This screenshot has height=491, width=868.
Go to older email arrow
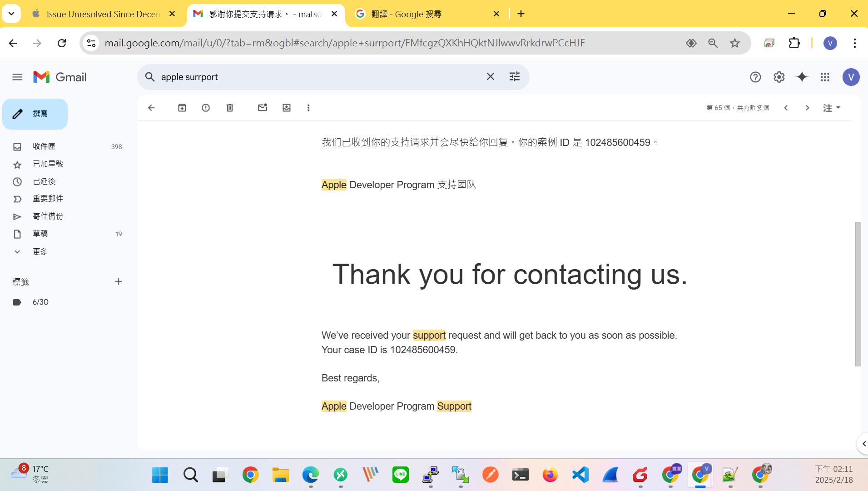tap(807, 108)
